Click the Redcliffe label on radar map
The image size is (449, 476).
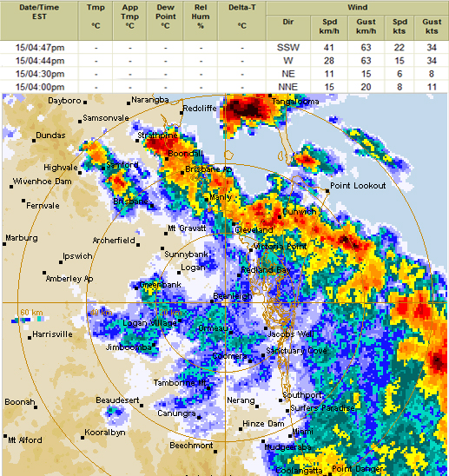(x=200, y=109)
